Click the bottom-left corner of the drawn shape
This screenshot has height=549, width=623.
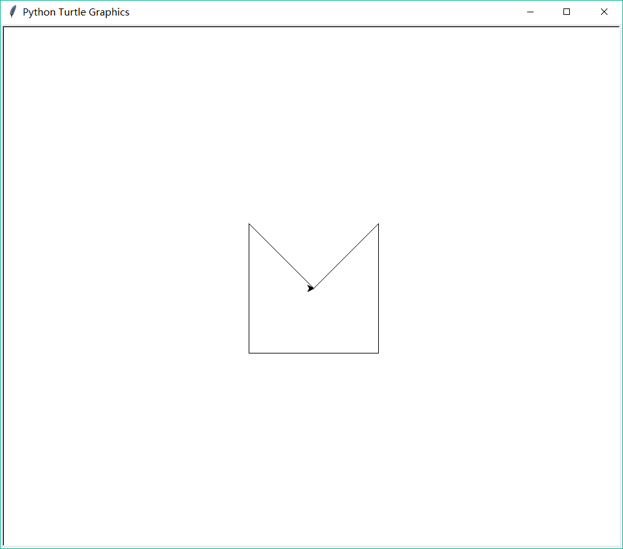249,353
